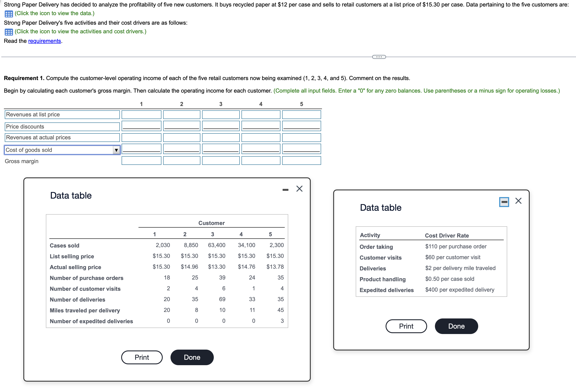This screenshot has height=392, width=576.
Task: Click Revenues at list price field for customer 1
Action: pyautogui.click(x=141, y=114)
